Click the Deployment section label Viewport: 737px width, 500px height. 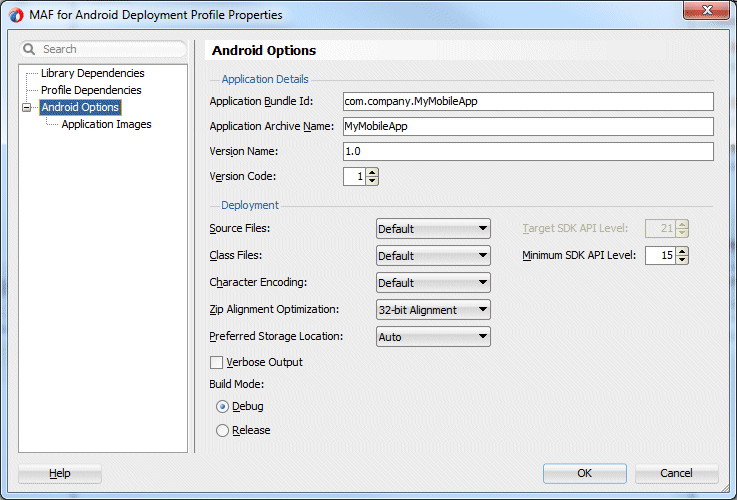pos(250,205)
